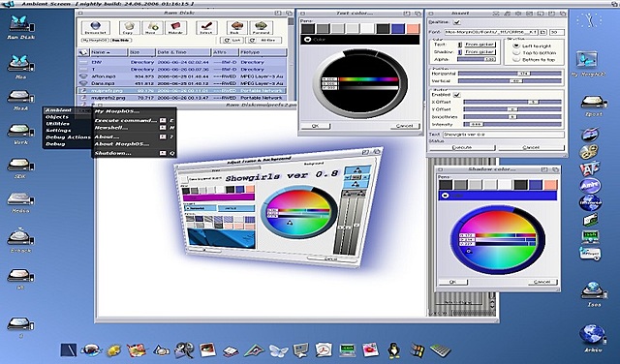Open the Media drive desktop icon
This screenshot has height=364, width=620.
(x=20, y=202)
